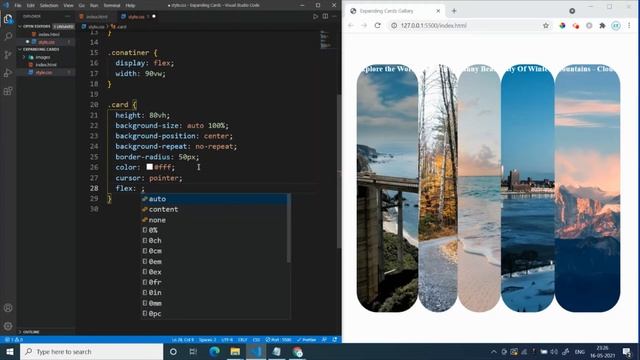Go forward in Chrome
Screen dimensions: 640x360
[x=364, y=25]
